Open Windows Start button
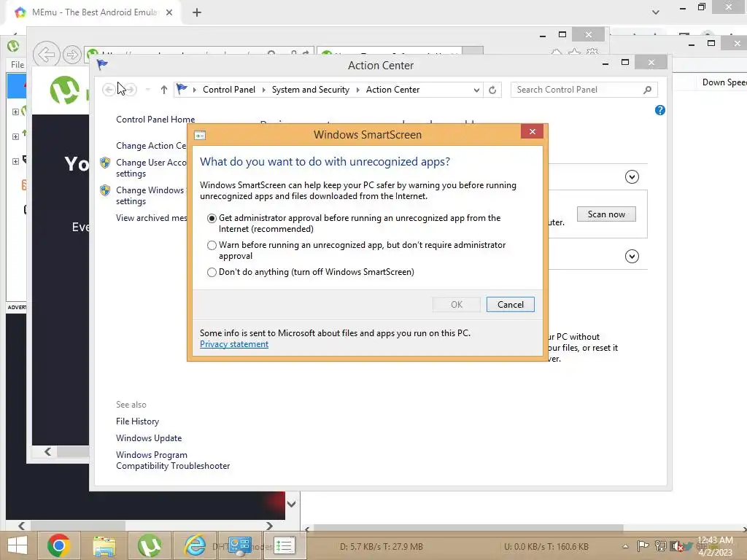This screenshot has width=747, height=560. [x=18, y=545]
